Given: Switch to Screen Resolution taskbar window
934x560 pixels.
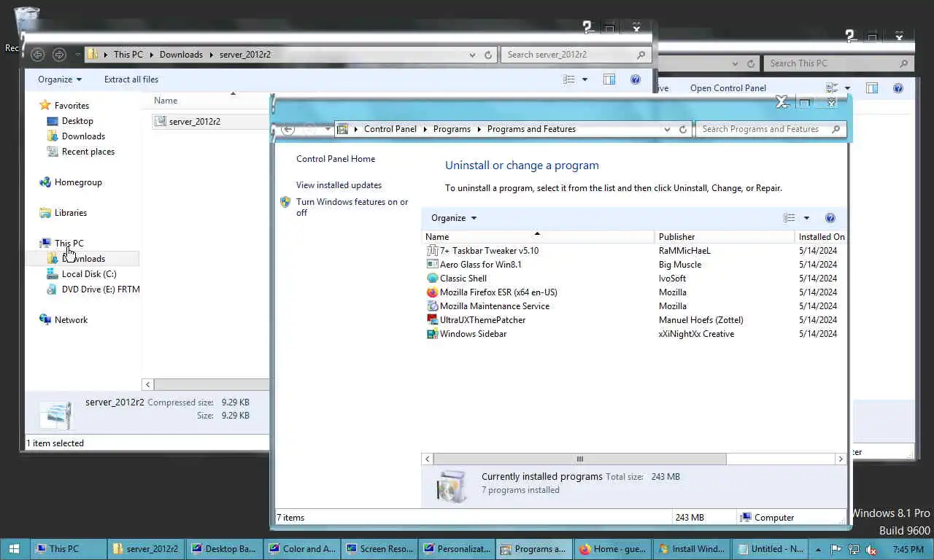Looking at the screenshot, I should click(x=379, y=549).
